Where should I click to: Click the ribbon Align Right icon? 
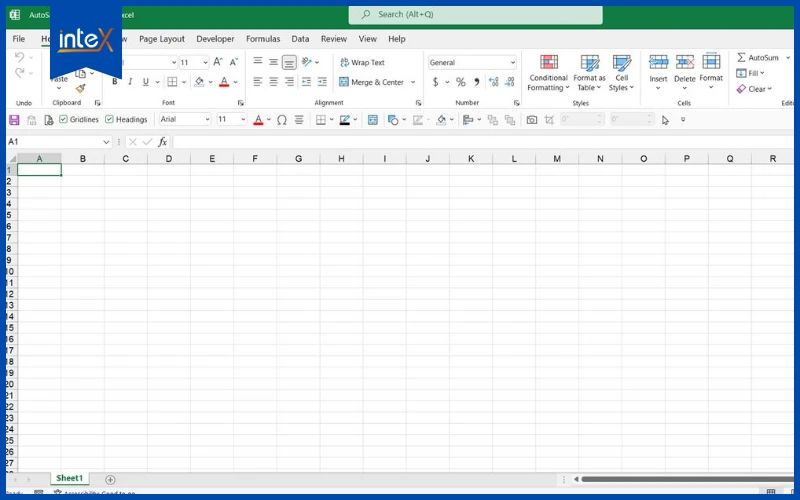click(289, 82)
